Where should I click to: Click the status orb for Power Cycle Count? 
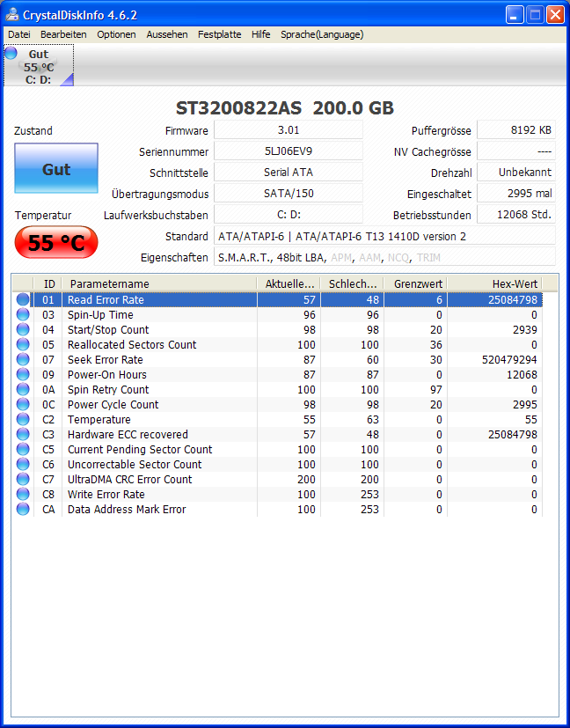click(23, 404)
